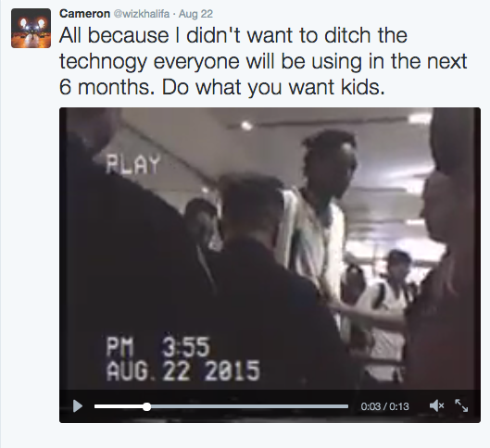The height and width of the screenshot is (448, 490).
Task: Play the tweet video
Action: coord(78,406)
